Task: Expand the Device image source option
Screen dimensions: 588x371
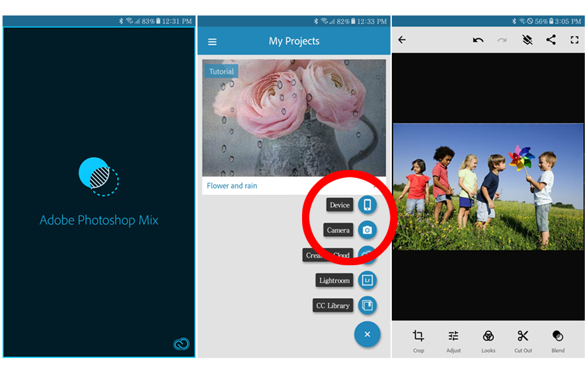Action: pos(367,205)
